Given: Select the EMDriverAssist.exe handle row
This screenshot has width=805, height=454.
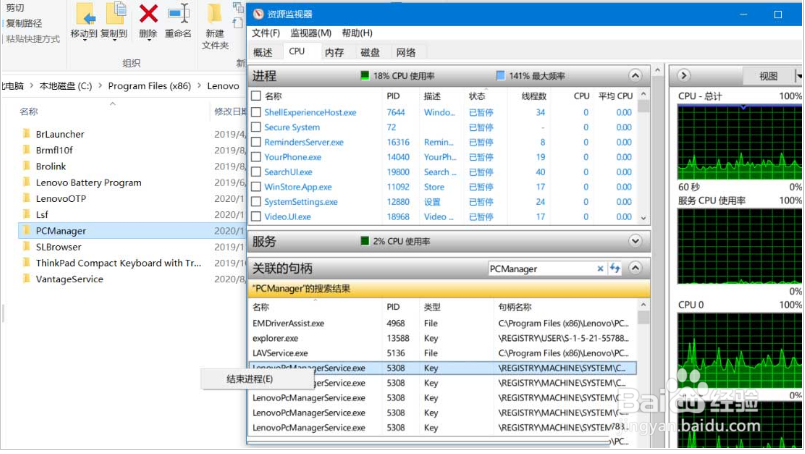Looking at the screenshot, I should [444, 323].
